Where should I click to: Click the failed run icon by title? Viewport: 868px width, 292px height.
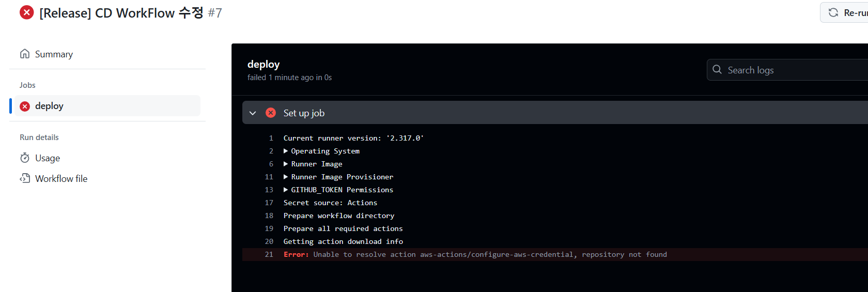click(x=27, y=12)
